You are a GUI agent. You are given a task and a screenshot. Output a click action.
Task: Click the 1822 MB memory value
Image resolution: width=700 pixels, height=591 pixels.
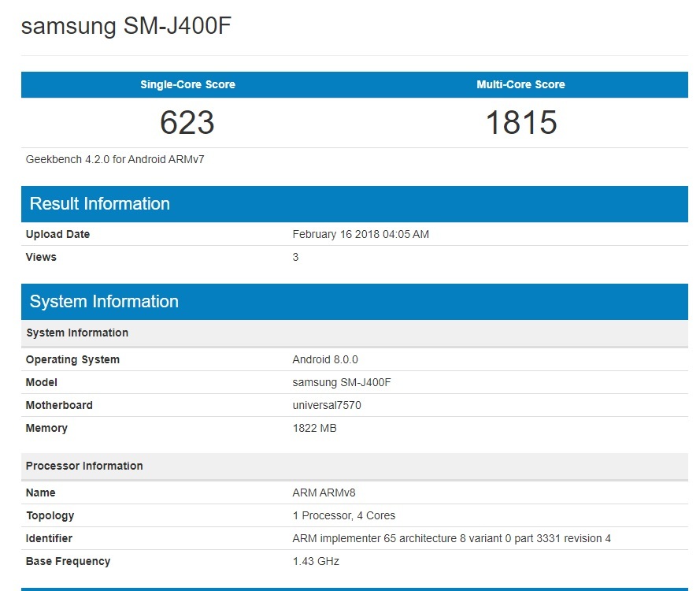pos(314,428)
